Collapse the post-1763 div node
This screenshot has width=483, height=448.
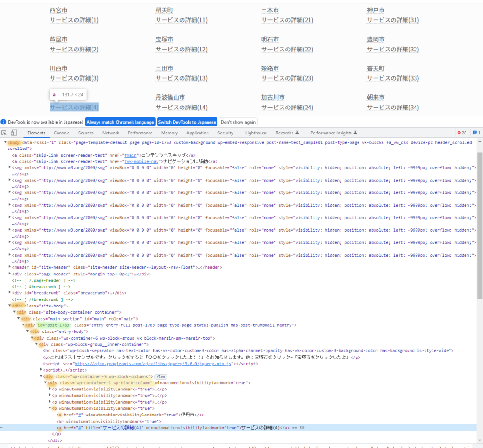tap(23, 325)
